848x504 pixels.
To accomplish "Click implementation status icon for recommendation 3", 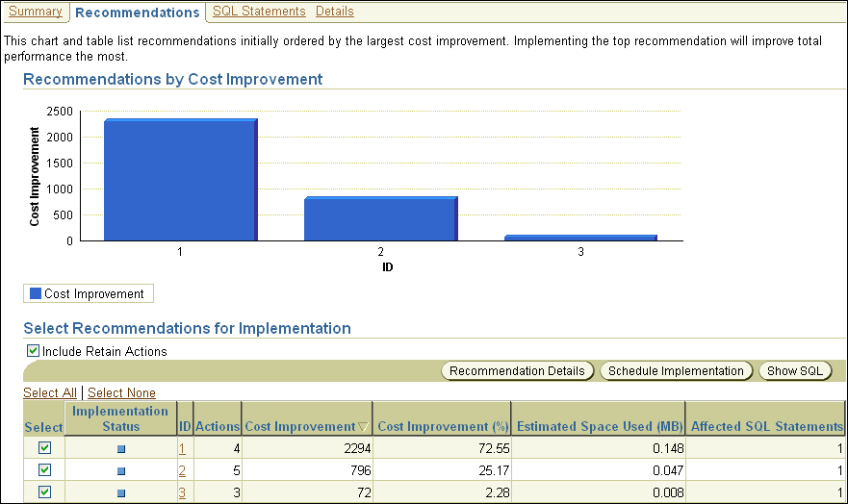I will 121,493.
